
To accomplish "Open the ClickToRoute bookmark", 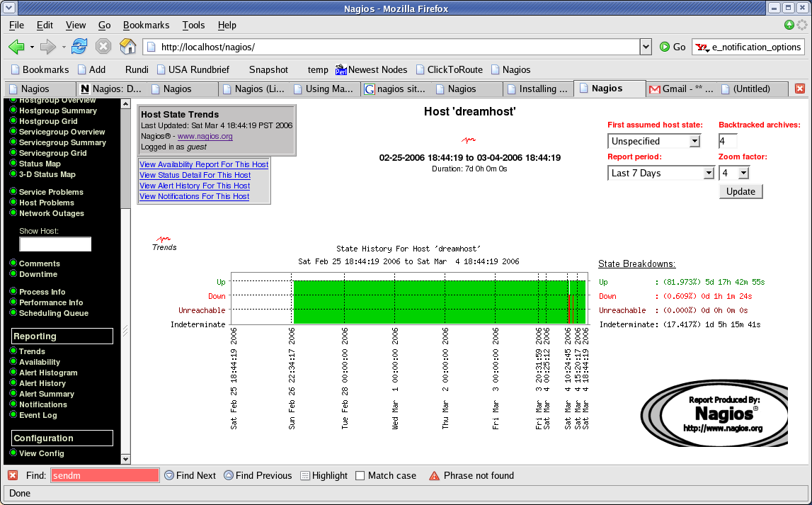I will 450,69.
